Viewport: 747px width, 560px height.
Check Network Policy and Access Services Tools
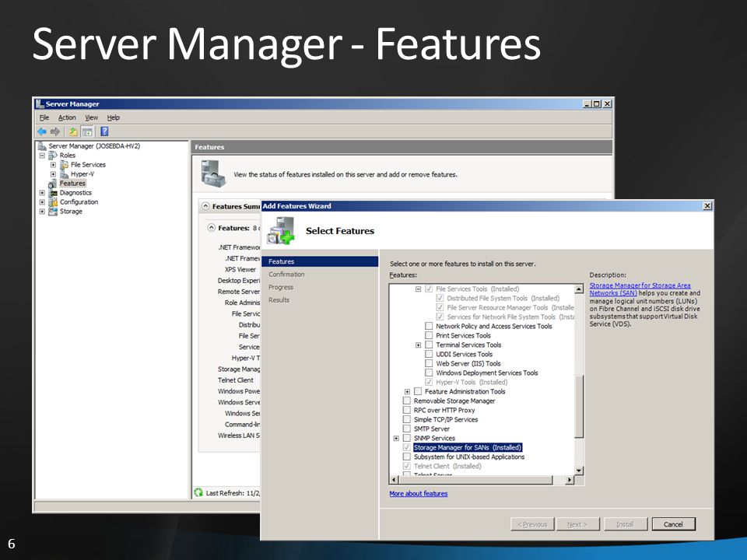point(429,326)
